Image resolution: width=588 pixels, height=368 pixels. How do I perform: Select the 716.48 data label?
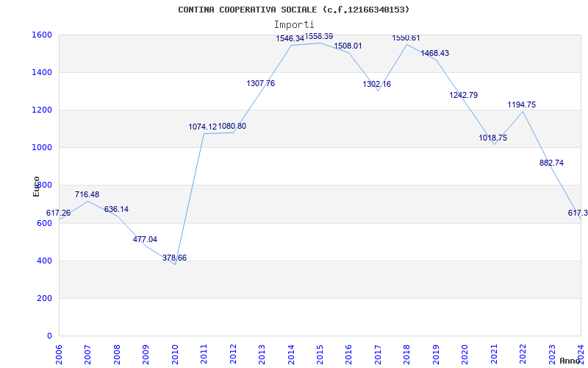[87, 194]
